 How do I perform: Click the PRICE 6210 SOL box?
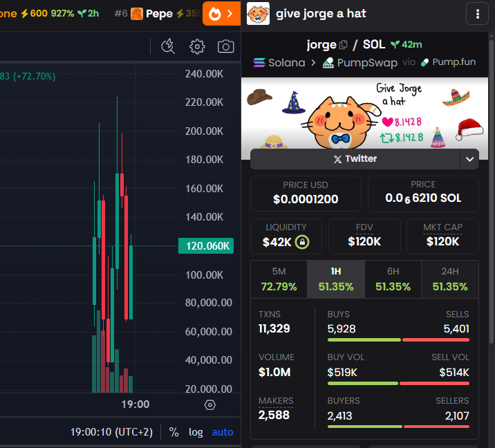(x=423, y=194)
